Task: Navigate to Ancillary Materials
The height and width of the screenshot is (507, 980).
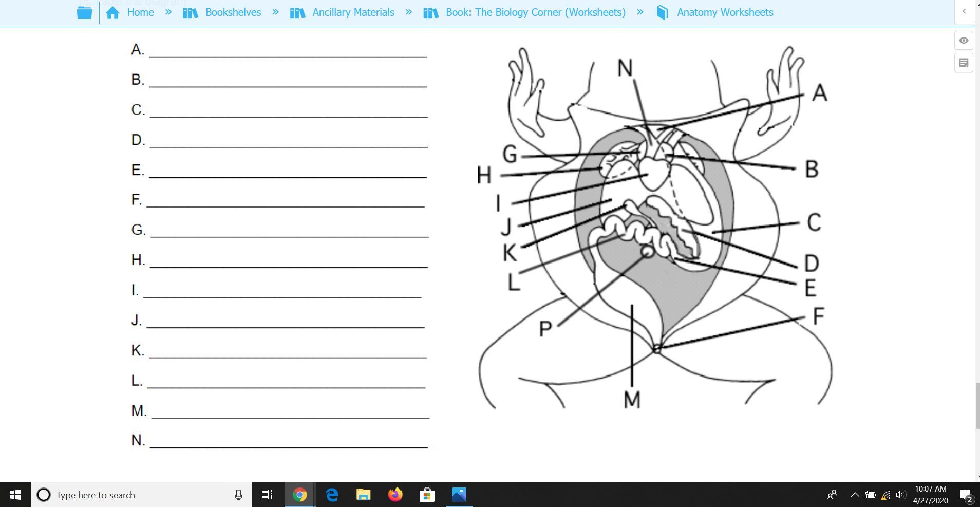Action: tap(353, 12)
